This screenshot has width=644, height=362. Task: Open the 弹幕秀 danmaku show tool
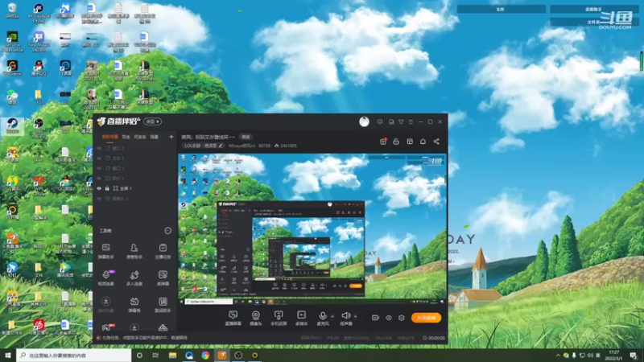(134, 305)
